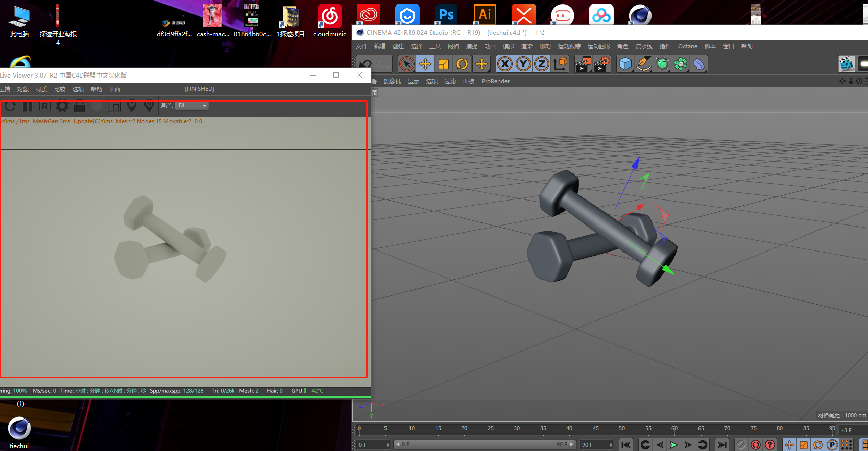
Task: Adjust the 90 F end frame stepper
Action: tap(611, 445)
